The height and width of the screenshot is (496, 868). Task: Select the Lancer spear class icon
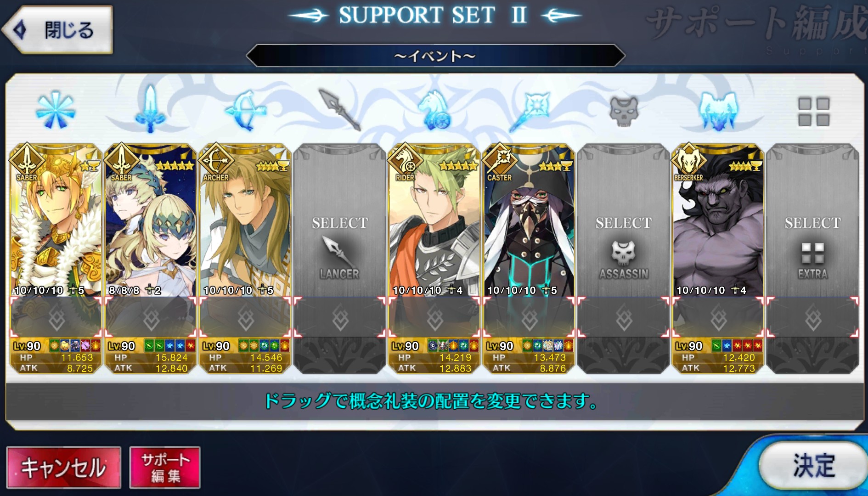(x=340, y=109)
